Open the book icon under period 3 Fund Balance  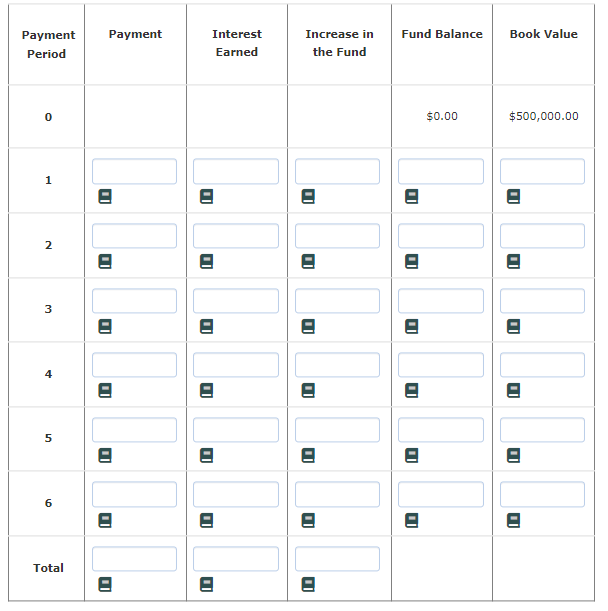tap(412, 327)
